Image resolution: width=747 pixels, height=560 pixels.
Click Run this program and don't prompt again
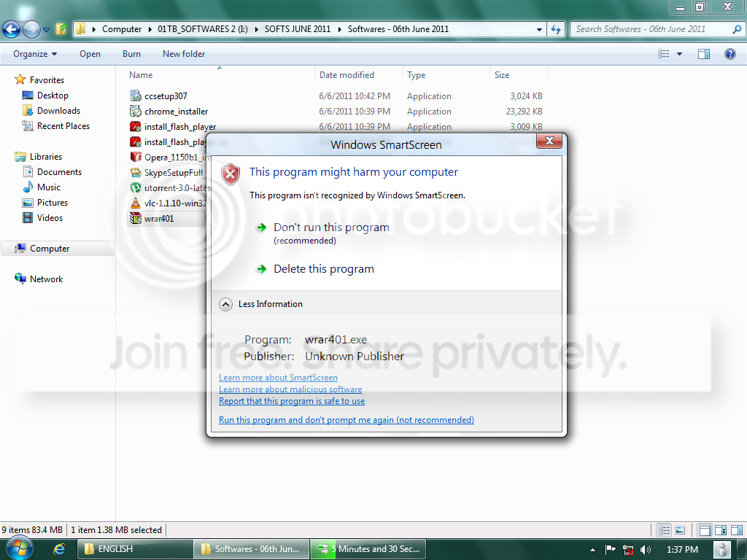347,419
